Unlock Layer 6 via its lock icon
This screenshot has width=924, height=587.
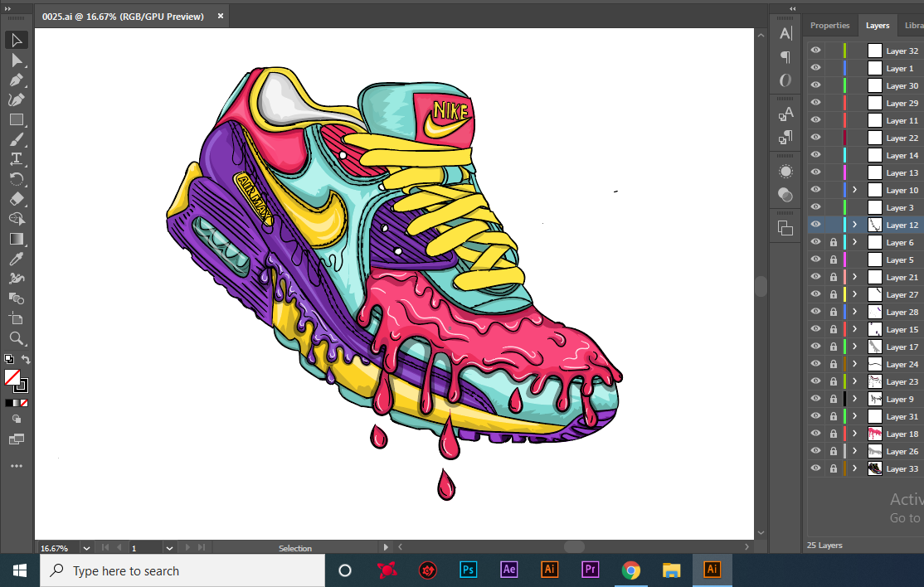834,242
